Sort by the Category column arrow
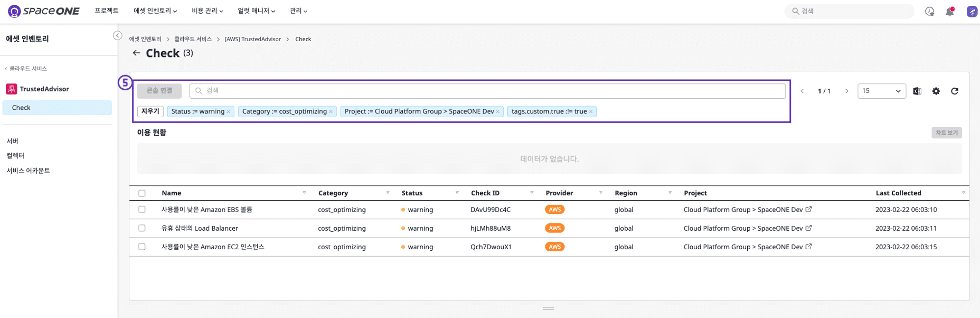This screenshot has width=980, height=318. 388,193
